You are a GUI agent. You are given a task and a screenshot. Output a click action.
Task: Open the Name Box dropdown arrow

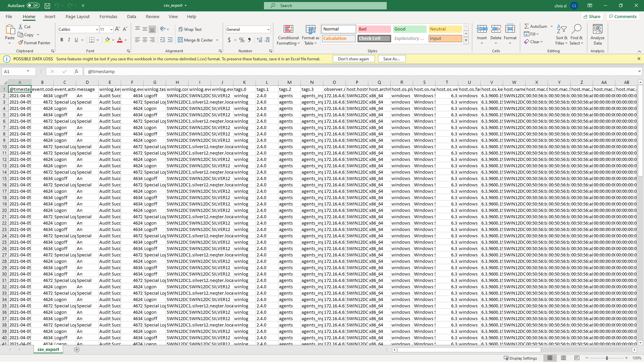tap(28, 71)
